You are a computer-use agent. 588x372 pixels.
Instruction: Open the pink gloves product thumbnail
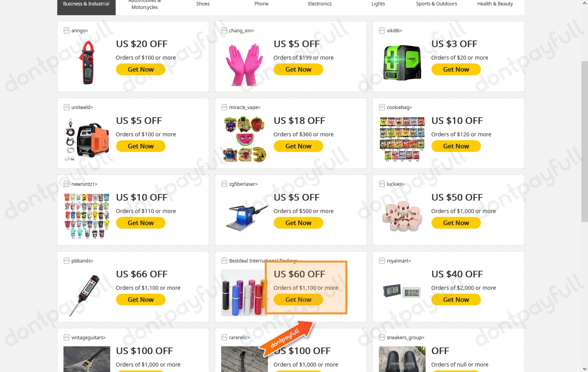tap(245, 64)
